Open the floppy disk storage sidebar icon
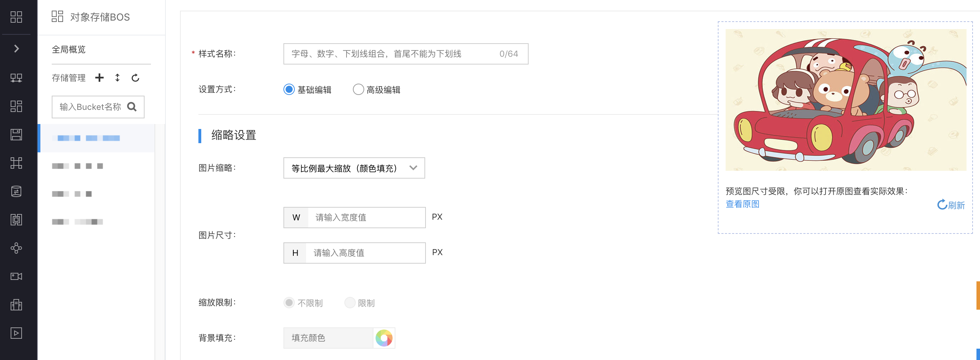 [16, 134]
